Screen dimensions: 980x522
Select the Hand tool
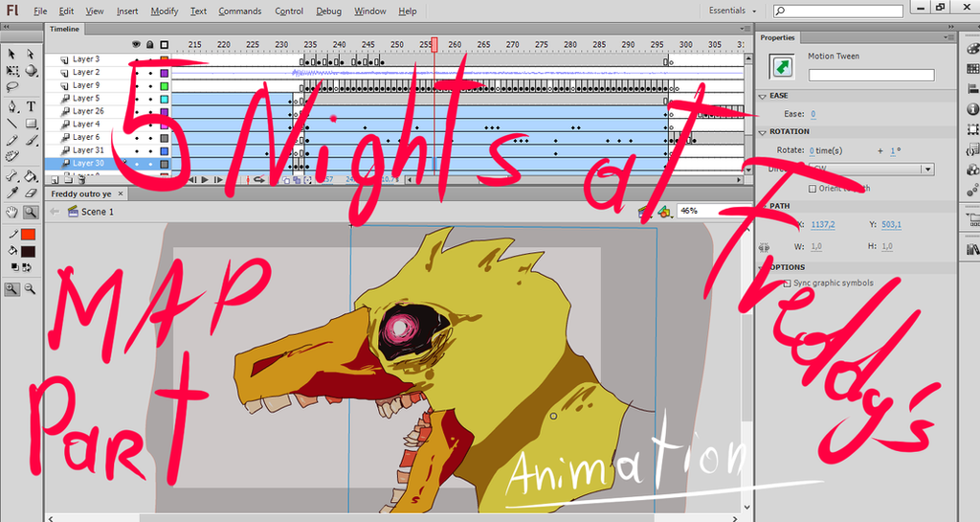(x=11, y=213)
